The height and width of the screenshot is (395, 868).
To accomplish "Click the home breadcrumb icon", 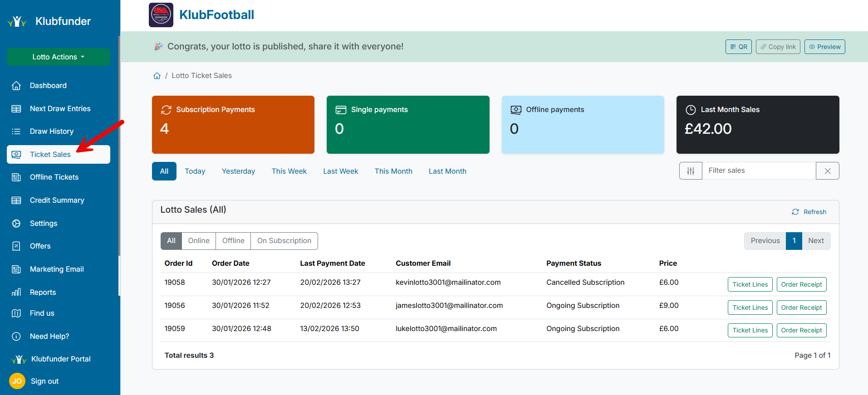I will click(x=157, y=76).
